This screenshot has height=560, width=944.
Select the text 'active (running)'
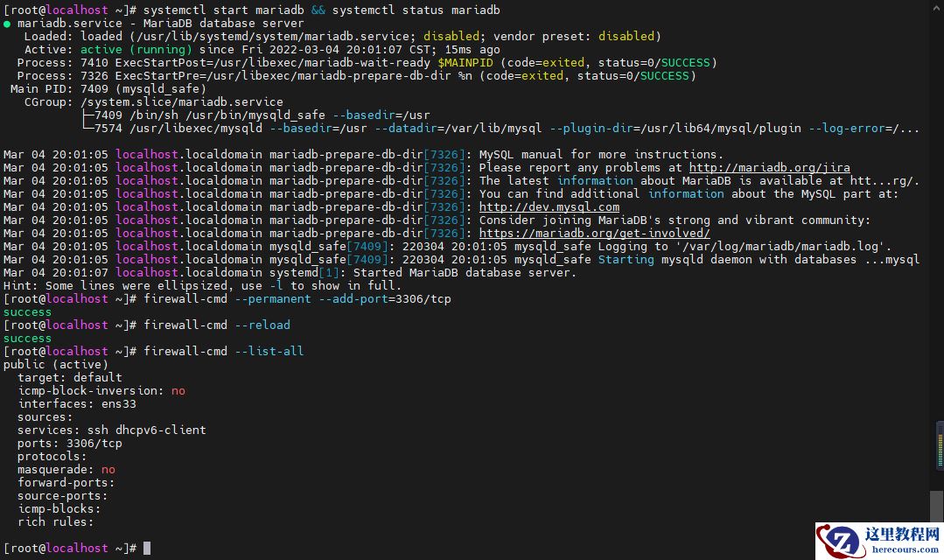point(136,49)
